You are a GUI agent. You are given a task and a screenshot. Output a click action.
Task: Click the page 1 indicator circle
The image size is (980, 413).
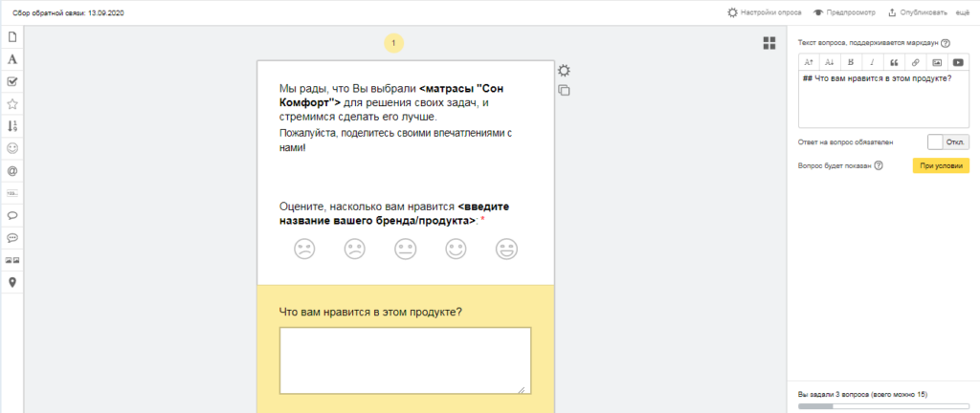[x=393, y=43]
